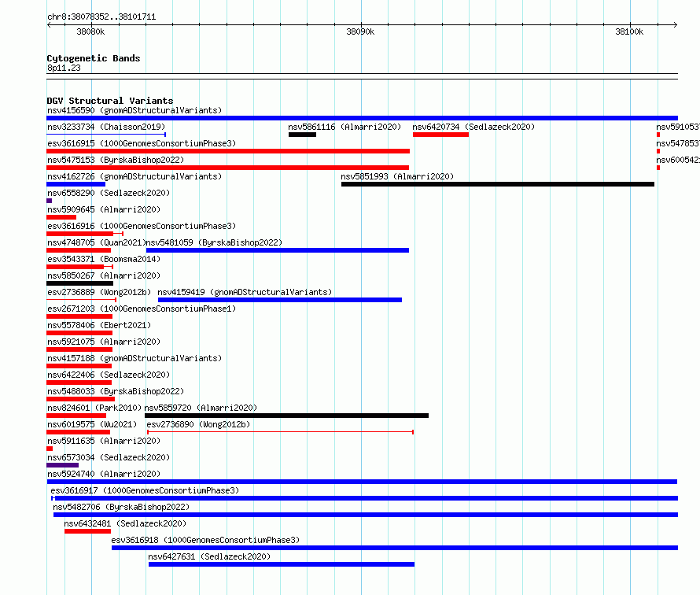Click nsv5475153 (ByrskaBishop2022) label
This screenshot has width=700, height=595.
click(116, 160)
